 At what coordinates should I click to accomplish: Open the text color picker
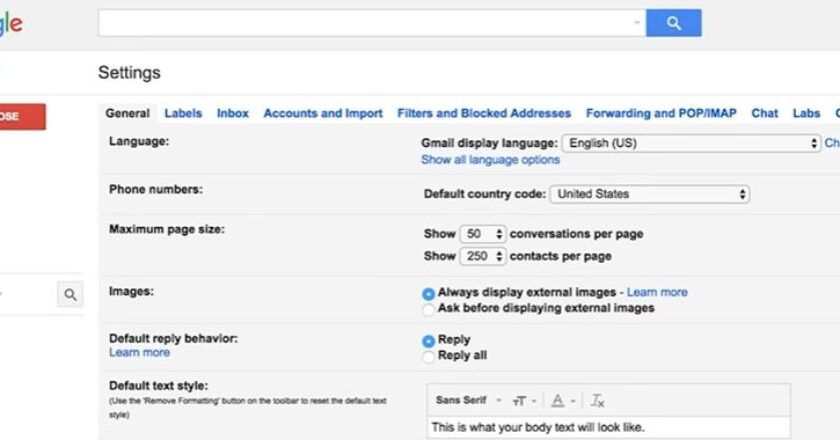tap(562, 400)
